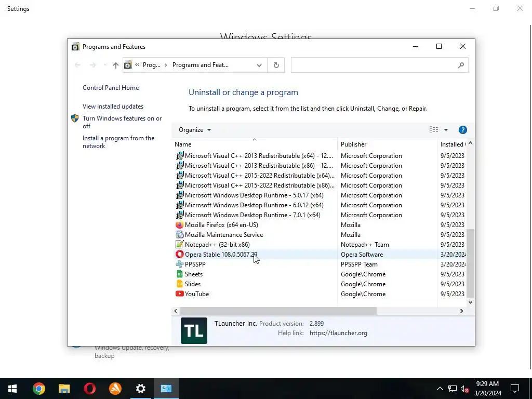
Task: Click the search magnifier icon
Action: click(460, 65)
